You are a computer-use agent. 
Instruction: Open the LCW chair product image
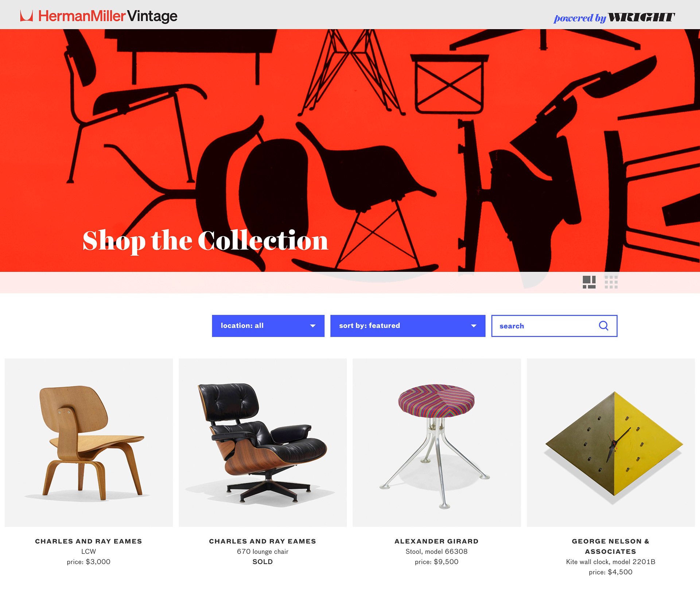[89, 442]
